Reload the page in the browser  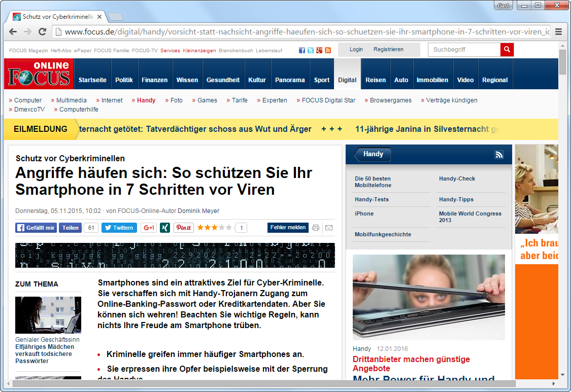tap(43, 31)
